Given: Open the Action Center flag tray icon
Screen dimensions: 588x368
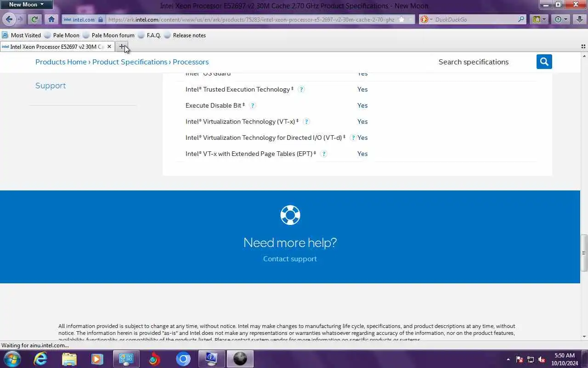Looking at the screenshot, I should 520,359.
